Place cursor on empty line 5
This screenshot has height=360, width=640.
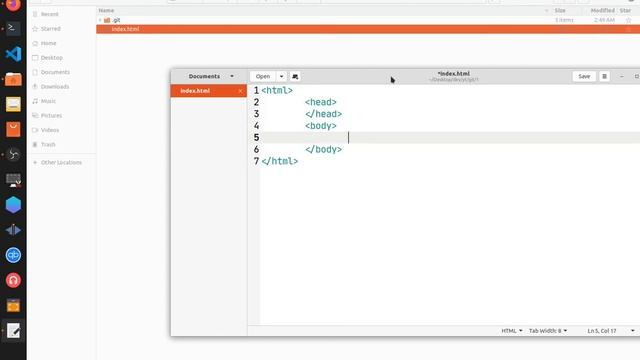tap(451, 138)
